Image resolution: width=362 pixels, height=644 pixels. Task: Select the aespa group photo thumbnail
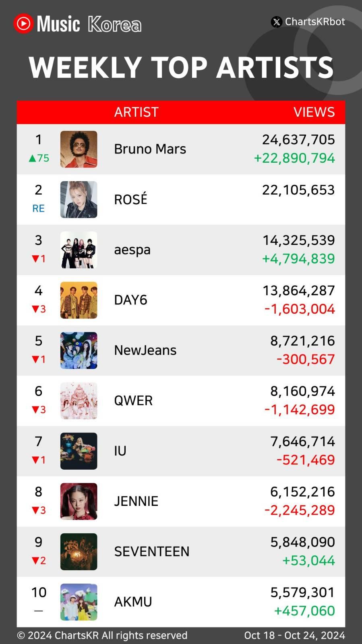[x=79, y=250]
